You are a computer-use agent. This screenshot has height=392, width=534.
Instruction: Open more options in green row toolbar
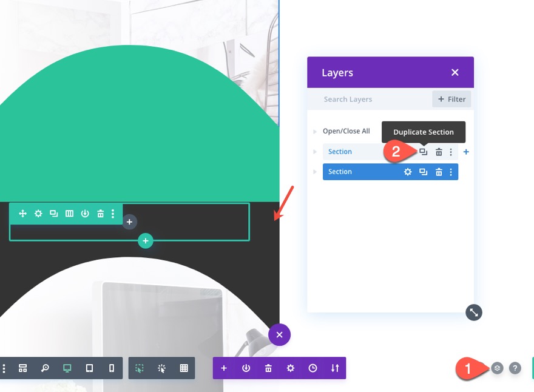coord(113,214)
